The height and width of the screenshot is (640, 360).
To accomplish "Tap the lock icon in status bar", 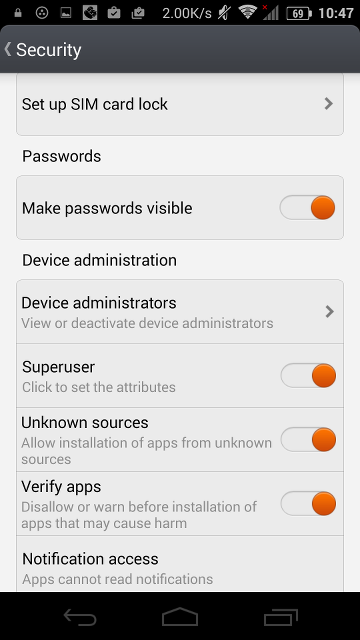I will pos(18,13).
